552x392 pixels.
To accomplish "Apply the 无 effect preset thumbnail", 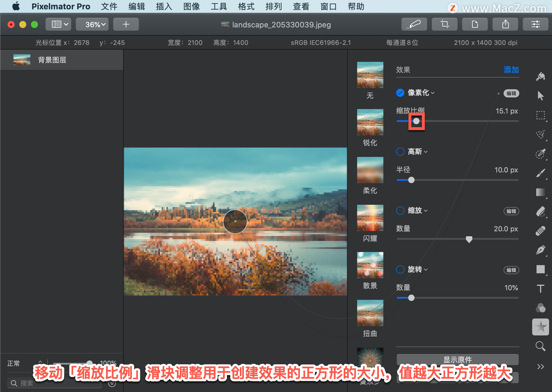I will [370, 75].
